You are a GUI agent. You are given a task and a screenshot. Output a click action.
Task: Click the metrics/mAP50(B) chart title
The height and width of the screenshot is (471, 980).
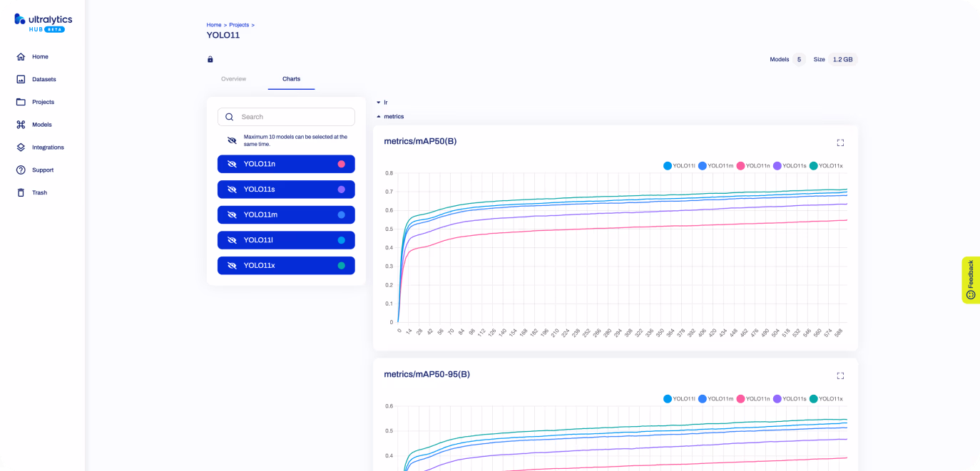click(420, 141)
